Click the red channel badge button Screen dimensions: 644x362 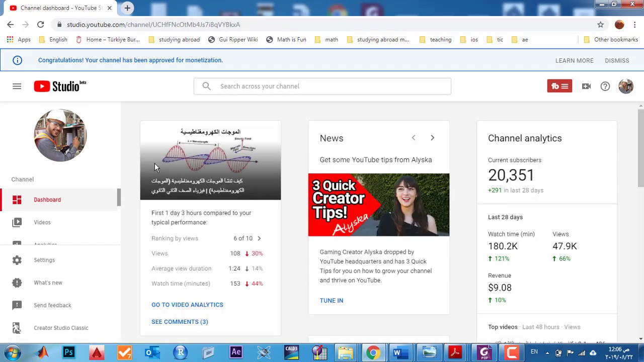coord(559,86)
